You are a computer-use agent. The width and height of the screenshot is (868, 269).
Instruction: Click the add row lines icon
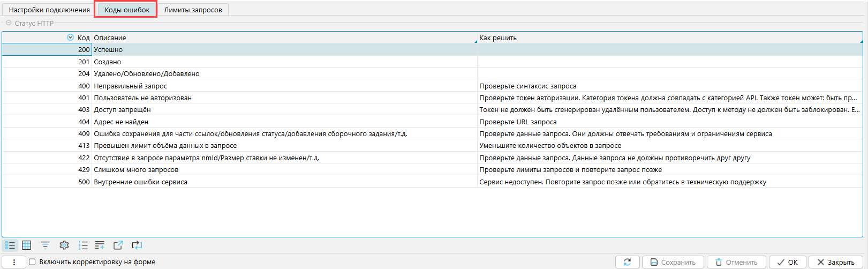100,245
